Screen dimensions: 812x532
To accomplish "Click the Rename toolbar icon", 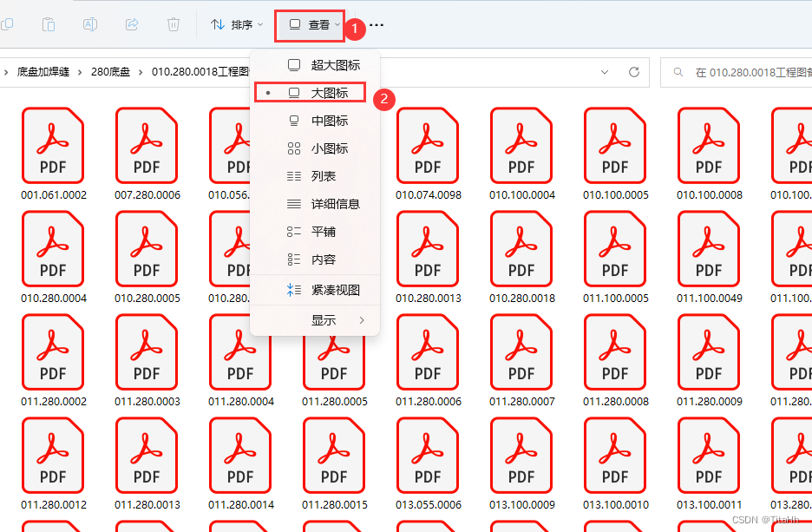I will pos(90,24).
